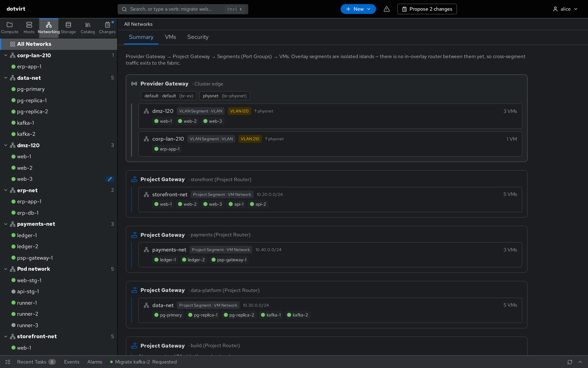588x368 pixels.
Task: Select psp-gateway-1 in the network tree
Action: pyautogui.click(x=35, y=258)
